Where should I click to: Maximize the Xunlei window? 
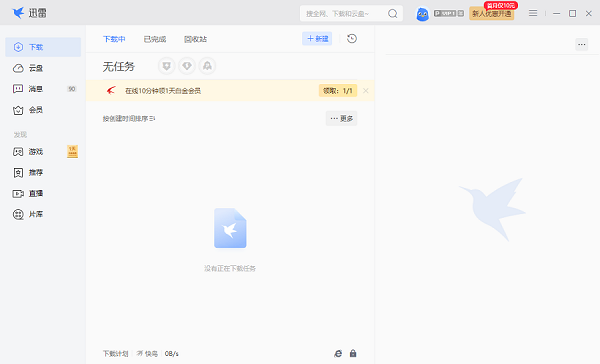point(572,13)
